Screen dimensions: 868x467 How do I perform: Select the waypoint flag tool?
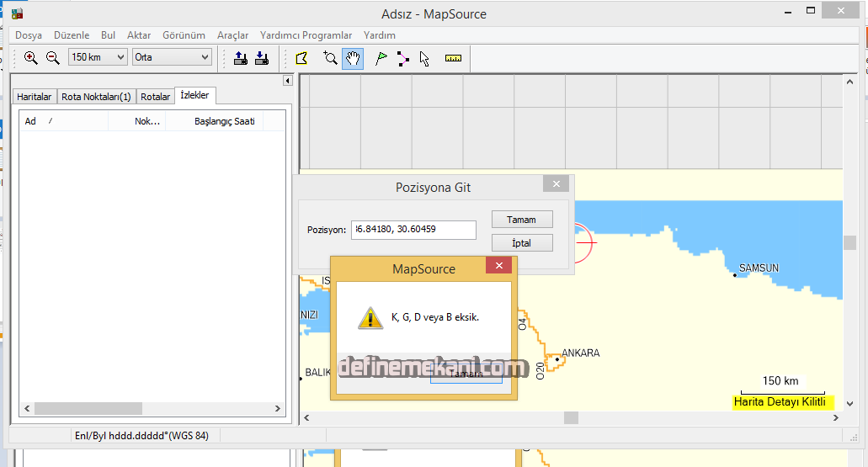point(381,58)
